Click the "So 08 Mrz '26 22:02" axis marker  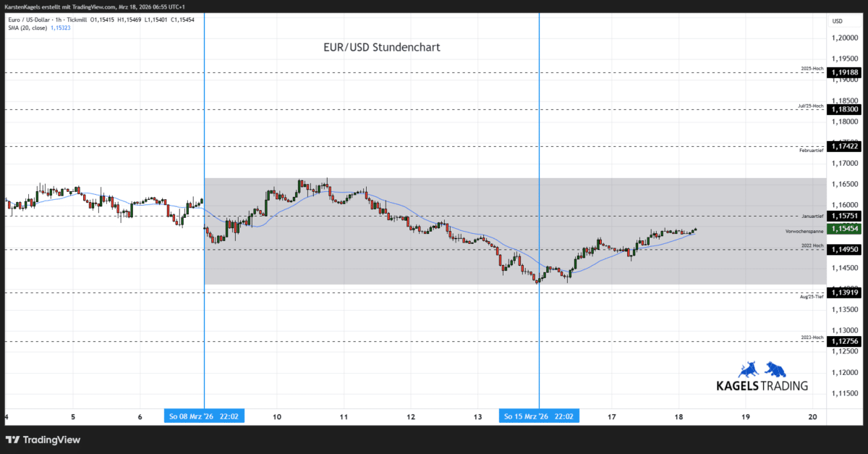pyautogui.click(x=204, y=416)
